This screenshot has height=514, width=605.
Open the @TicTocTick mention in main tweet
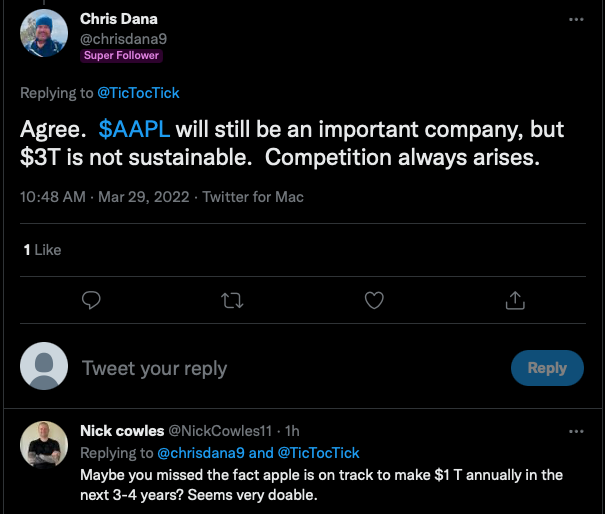click(x=139, y=93)
